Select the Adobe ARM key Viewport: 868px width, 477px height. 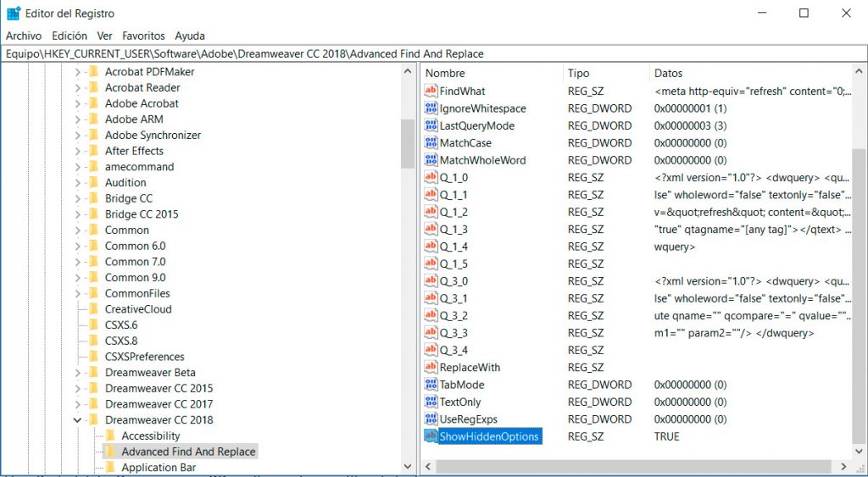click(x=134, y=119)
